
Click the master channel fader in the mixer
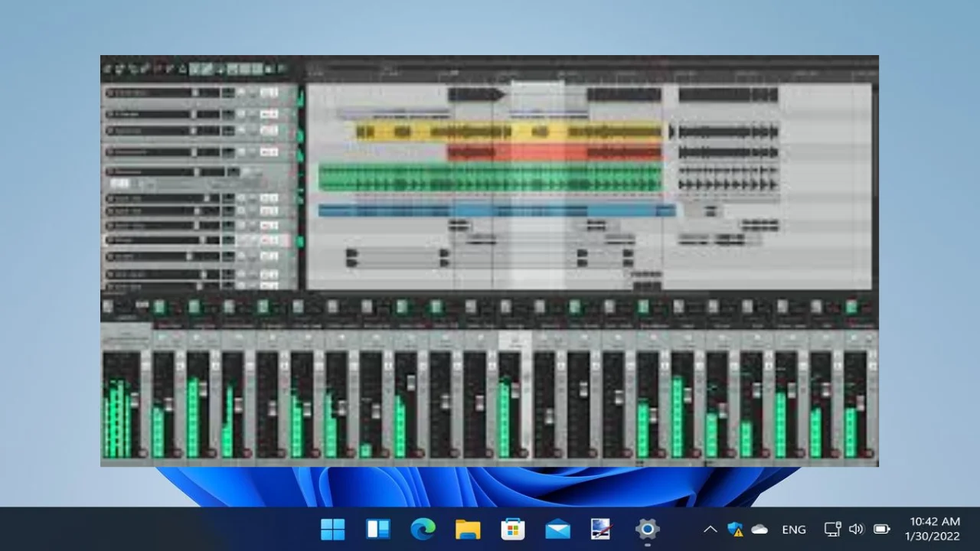point(135,399)
